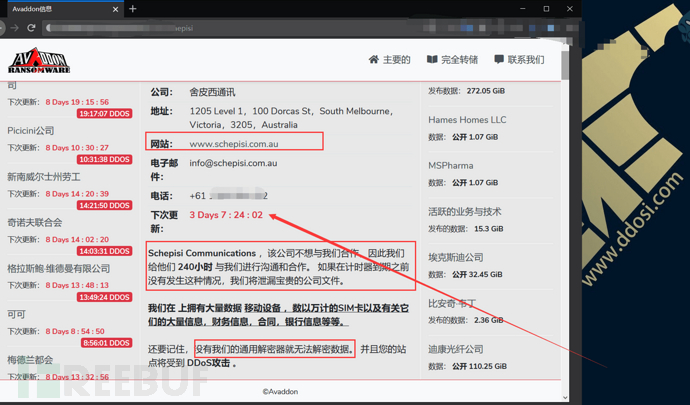Click the 19:17:07 DDOS badge
This screenshot has width=690, height=405.
(x=104, y=114)
